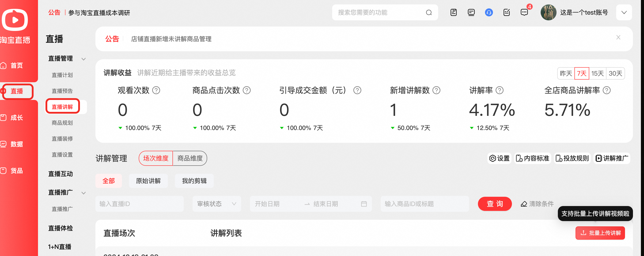Click the 输入商品ID或标题 field

(424, 204)
